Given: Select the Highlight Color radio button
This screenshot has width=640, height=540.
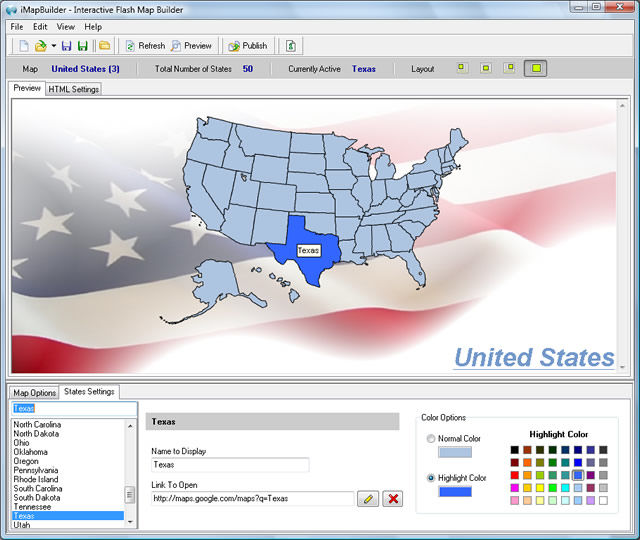Looking at the screenshot, I should 431,478.
